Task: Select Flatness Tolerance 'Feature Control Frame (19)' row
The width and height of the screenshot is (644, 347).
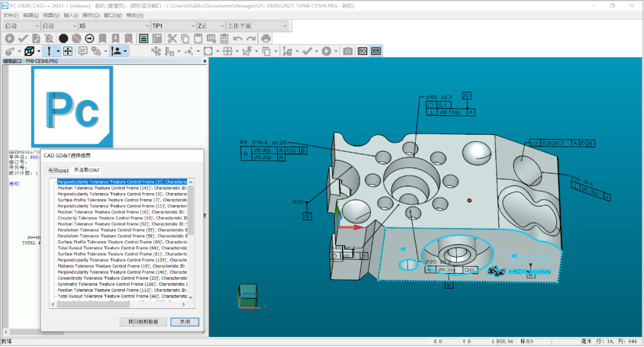Action: click(122, 266)
